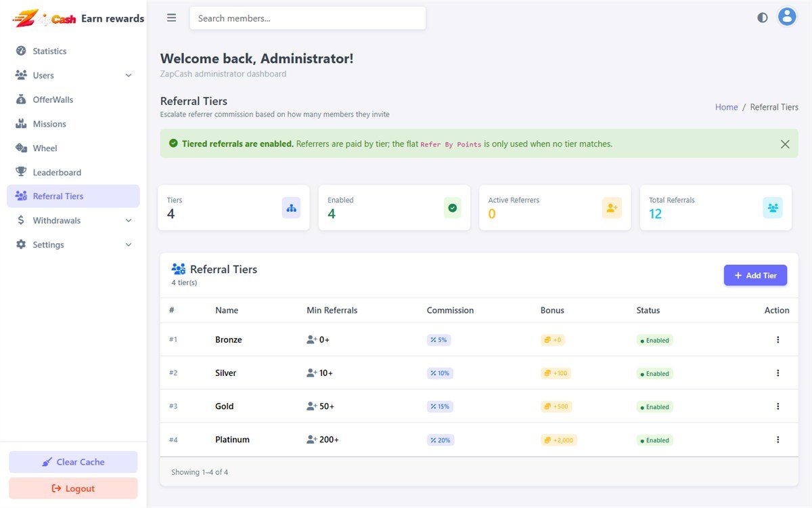Click the ZapCash logo
This screenshot has height=508, width=812.
44,18
